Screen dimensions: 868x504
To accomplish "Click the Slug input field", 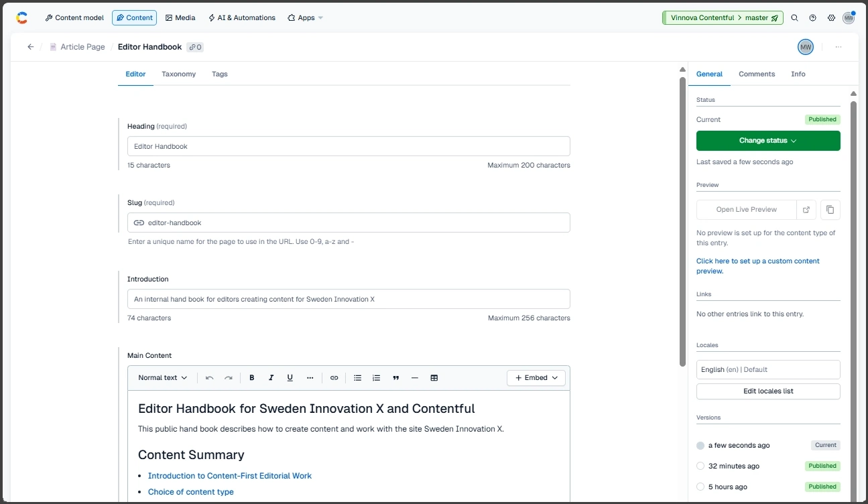I will click(349, 223).
